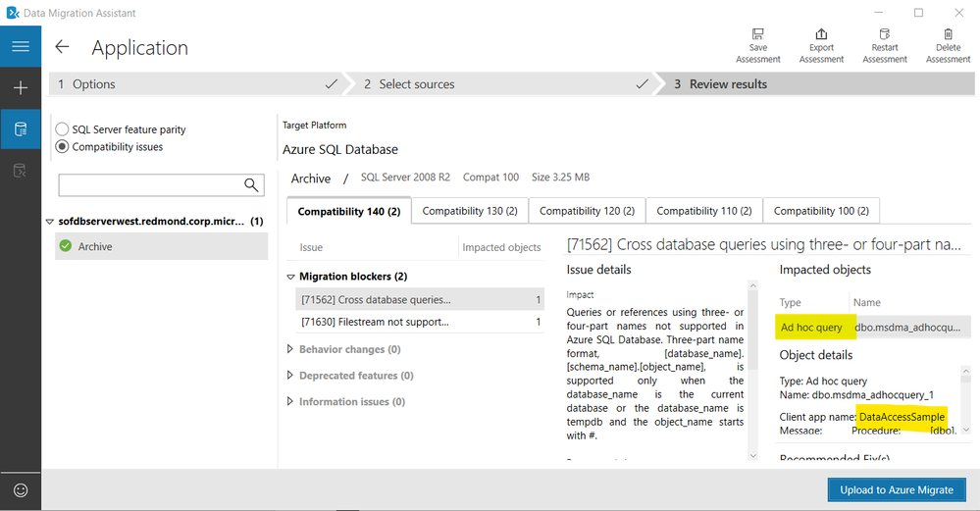This screenshot has height=511, width=980.
Task: Click the issue title 71562 heading
Action: (764, 245)
